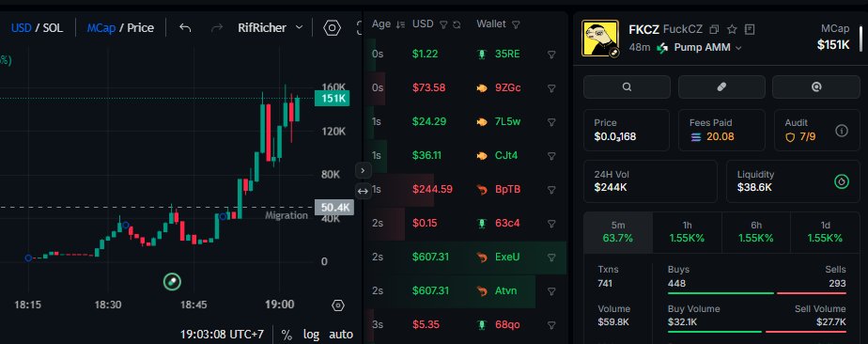
Task: Click the 151K current price label
Action: click(332, 99)
